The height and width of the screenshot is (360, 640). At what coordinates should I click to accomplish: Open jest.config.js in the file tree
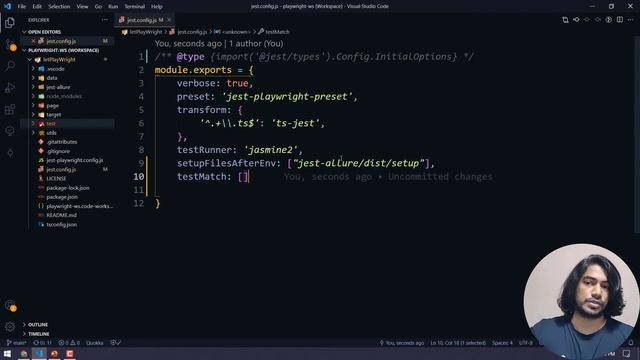(61, 169)
